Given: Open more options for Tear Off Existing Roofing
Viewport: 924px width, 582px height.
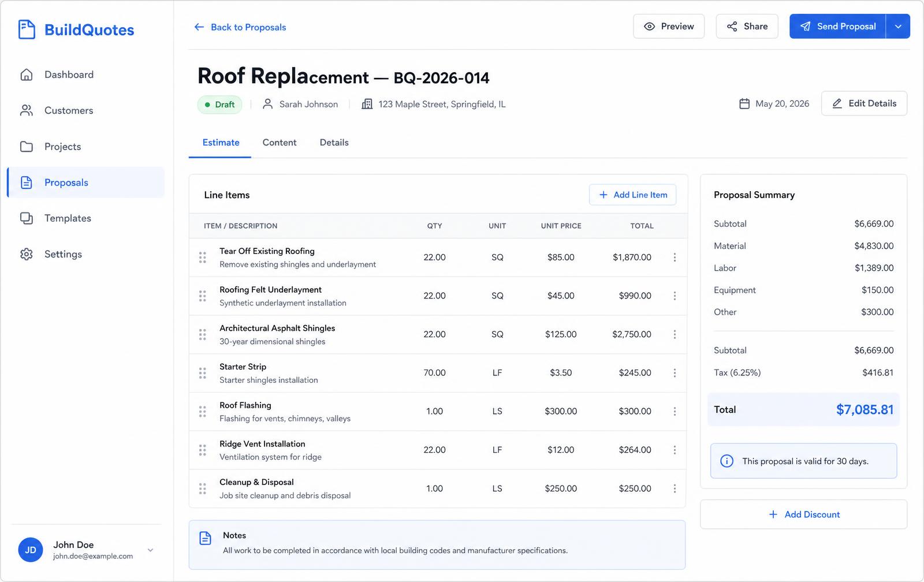Looking at the screenshot, I should click(x=675, y=258).
